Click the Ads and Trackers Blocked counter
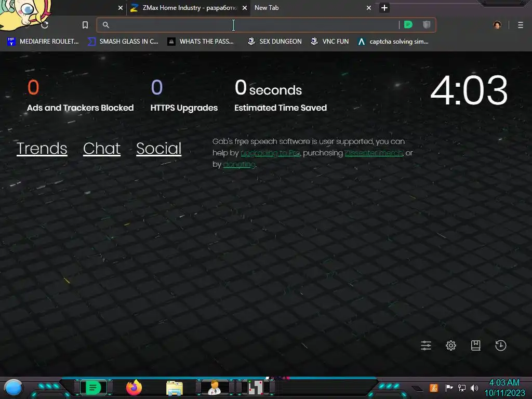 click(x=81, y=96)
